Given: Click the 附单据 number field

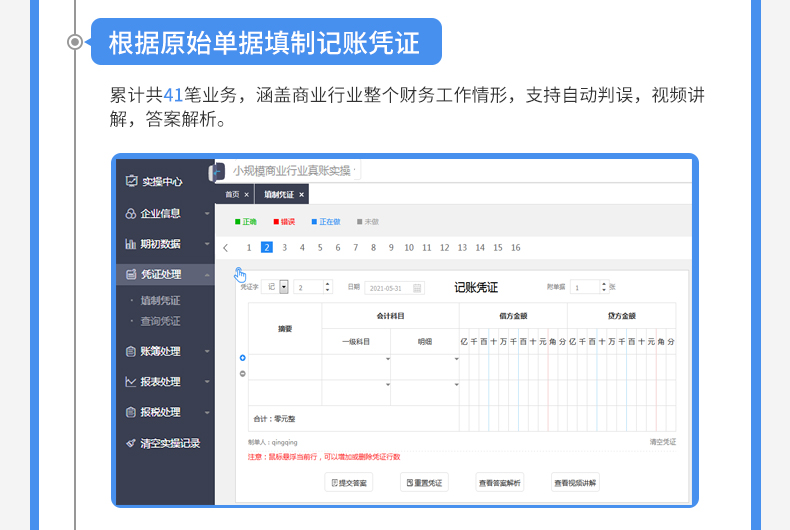Looking at the screenshot, I should click(x=589, y=287).
